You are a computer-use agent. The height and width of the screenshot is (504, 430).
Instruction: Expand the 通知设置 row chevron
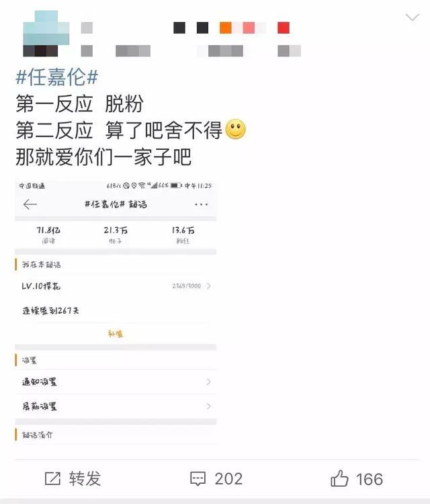pyautogui.click(x=208, y=382)
